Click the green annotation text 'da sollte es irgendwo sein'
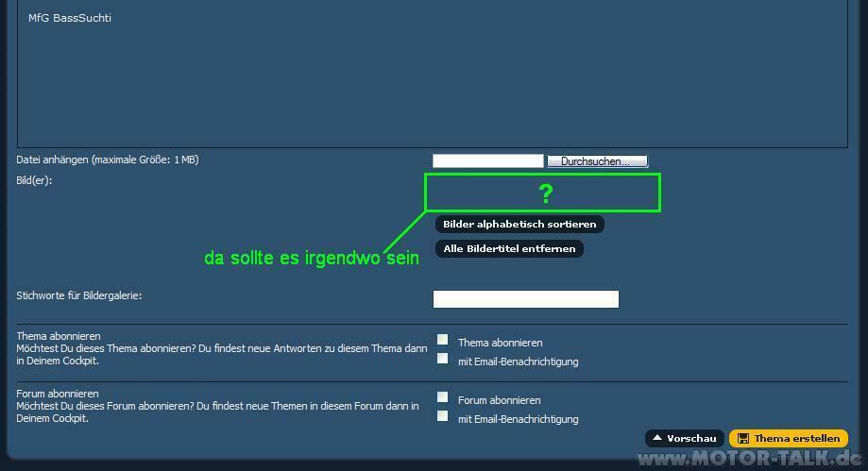 311,259
